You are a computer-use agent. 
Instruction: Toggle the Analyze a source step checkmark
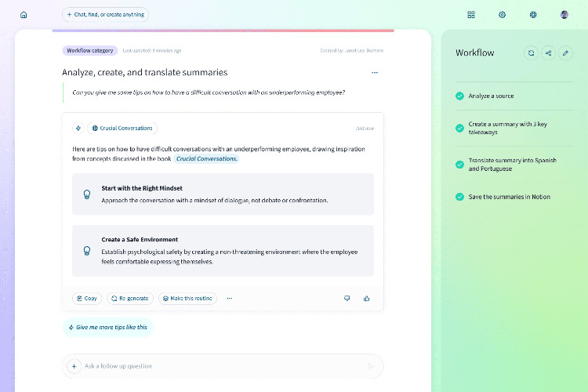point(459,96)
